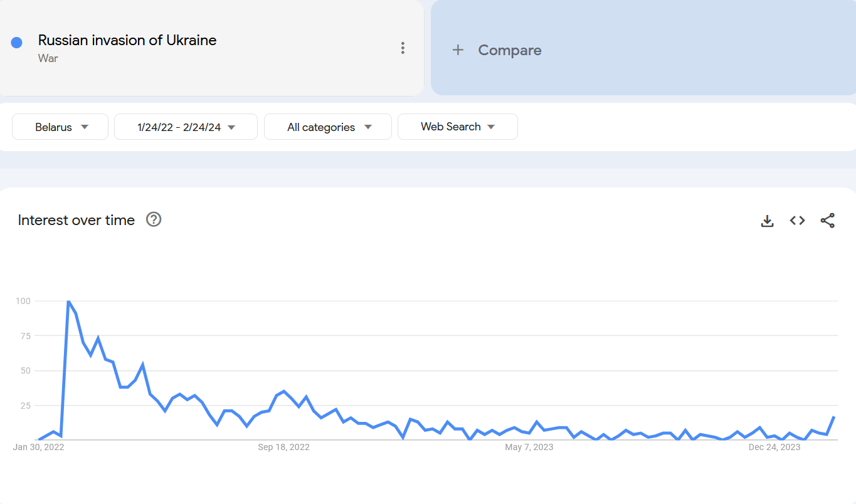
Task: Click the Dec 24, 2023 axis label
Action: (774, 447)
